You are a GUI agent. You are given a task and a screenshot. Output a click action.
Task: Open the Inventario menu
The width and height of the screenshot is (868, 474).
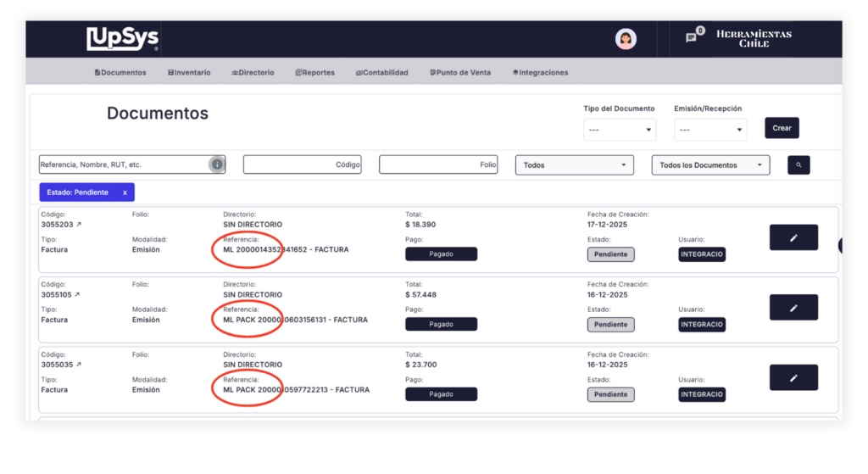[x=189, y=73]
